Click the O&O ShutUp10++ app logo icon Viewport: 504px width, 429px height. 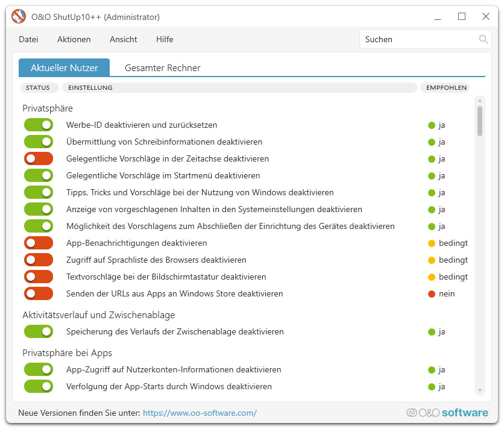coord(19,16)
